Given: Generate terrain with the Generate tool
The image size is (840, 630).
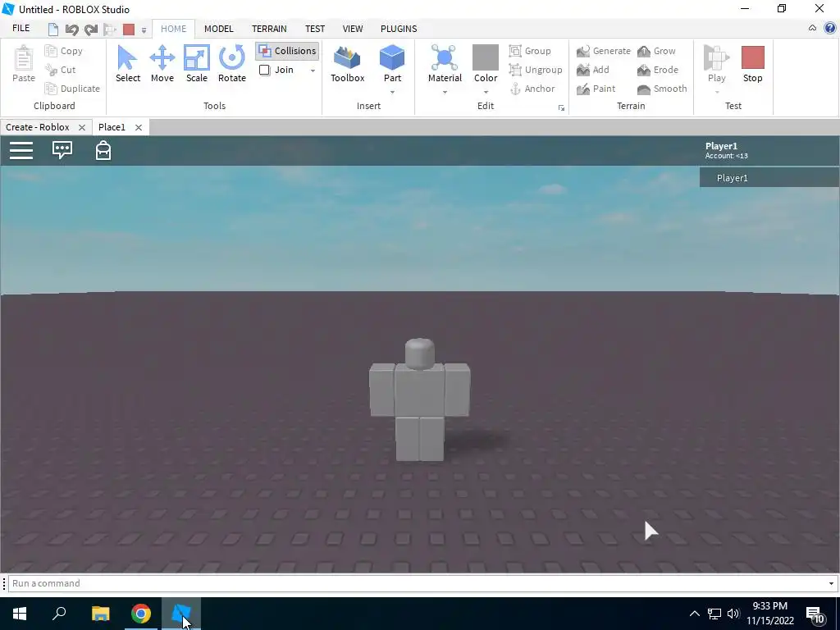Looking at the screenshot, I should (x=603, y=51).
